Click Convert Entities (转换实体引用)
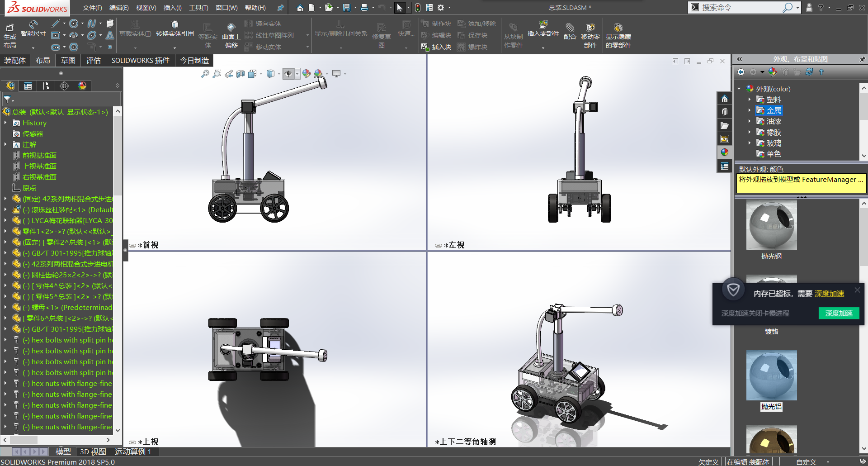 [x=175, y=29]
